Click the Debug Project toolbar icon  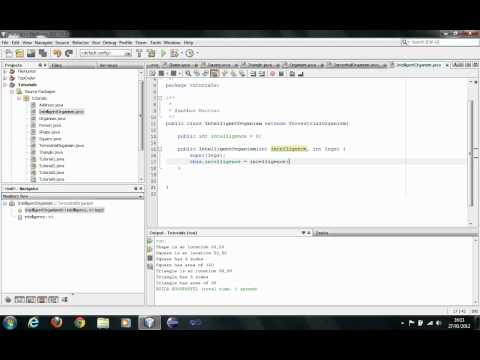tap(174, 53)
